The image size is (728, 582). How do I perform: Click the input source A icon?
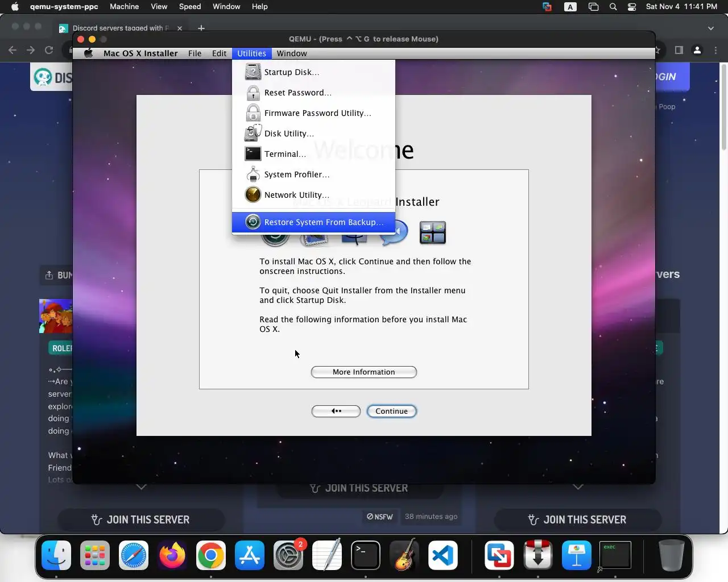(x=570, y=7)
